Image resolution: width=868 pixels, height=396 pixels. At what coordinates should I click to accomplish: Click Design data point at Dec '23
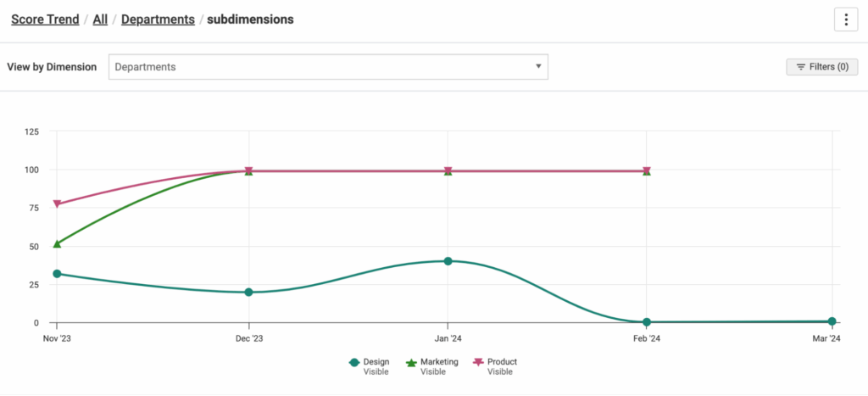[248, 293]
